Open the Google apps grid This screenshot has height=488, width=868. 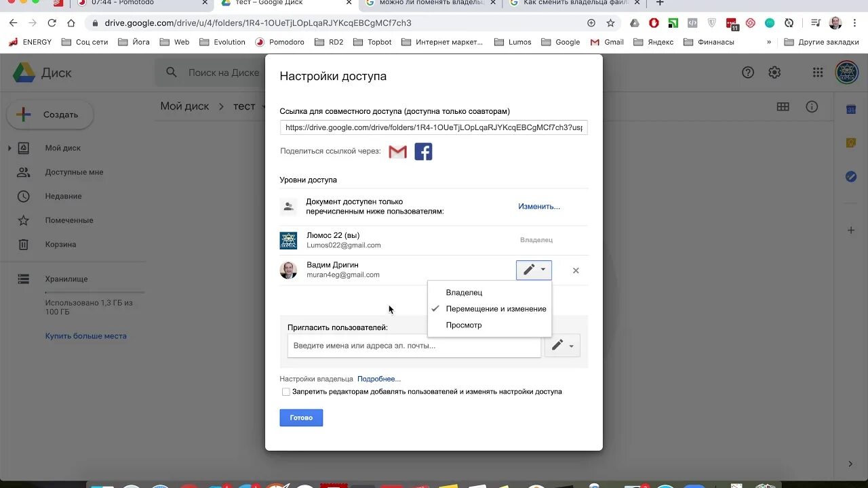818,73
